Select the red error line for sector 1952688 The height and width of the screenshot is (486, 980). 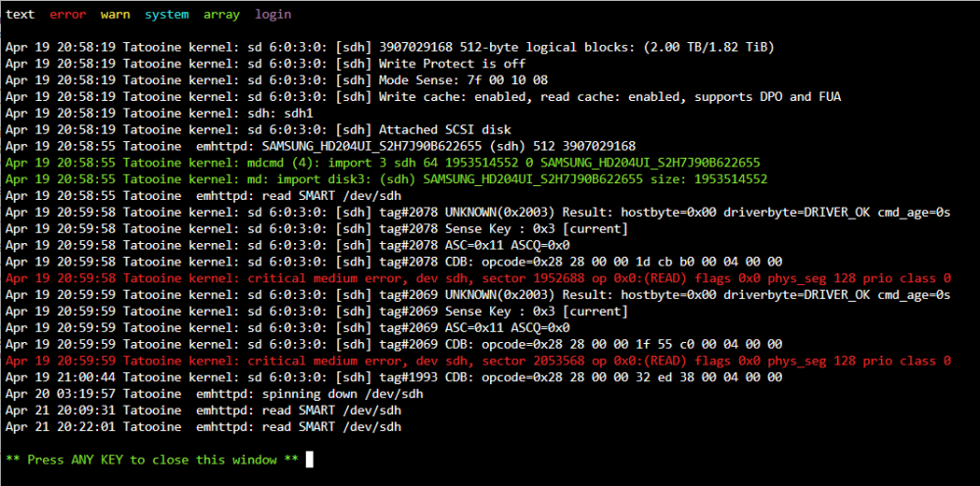(478, 278)
